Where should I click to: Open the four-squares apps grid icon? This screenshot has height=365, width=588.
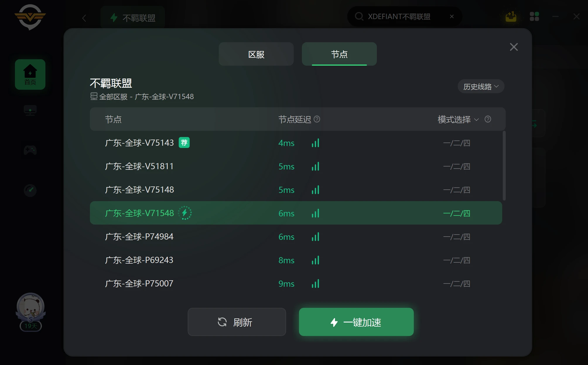tap(534, 16)
